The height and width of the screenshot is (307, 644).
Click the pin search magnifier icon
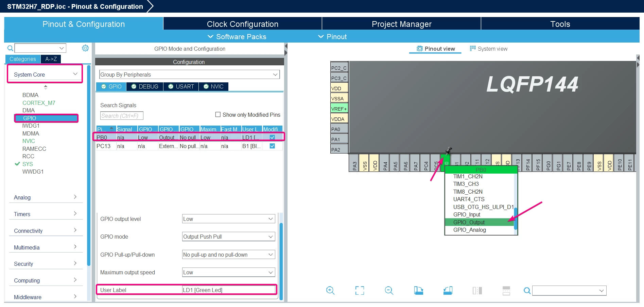pyautogui.click(x=527, y=291)
